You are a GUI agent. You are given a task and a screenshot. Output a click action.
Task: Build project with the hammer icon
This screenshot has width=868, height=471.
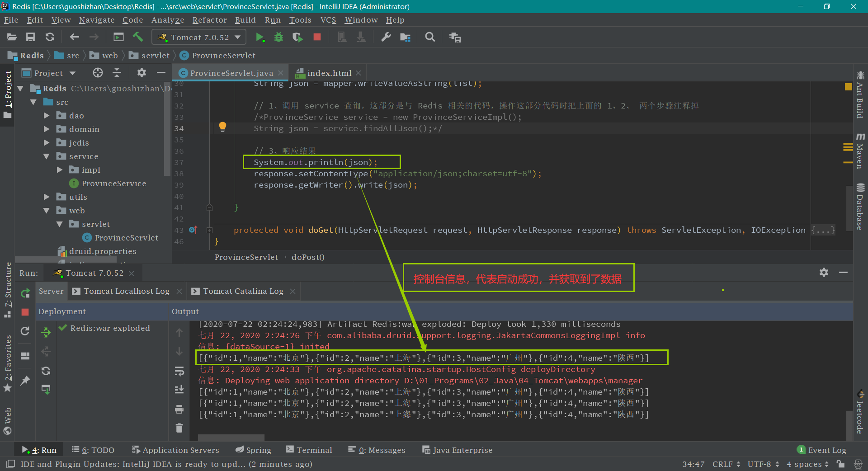(138, 38)
